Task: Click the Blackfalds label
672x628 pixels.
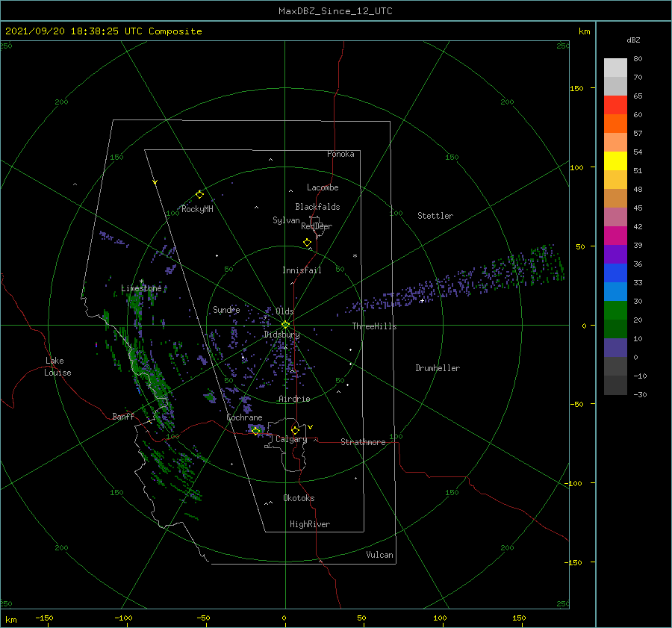Action: click(317, 207)
